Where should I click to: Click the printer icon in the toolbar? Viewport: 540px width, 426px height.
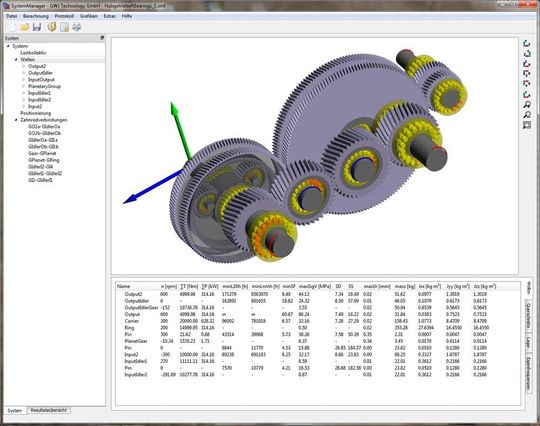click(x=76, y=27)
